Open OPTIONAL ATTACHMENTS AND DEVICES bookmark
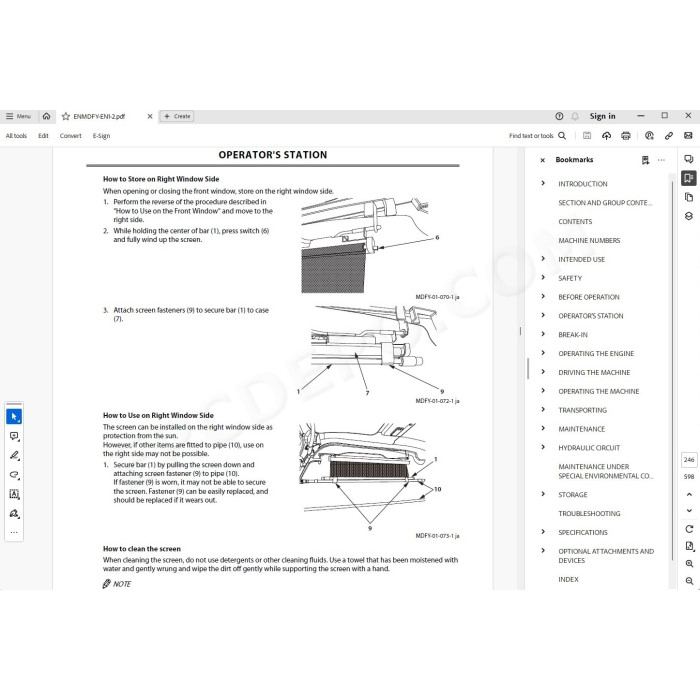700x700 pixels. point(606,556)
